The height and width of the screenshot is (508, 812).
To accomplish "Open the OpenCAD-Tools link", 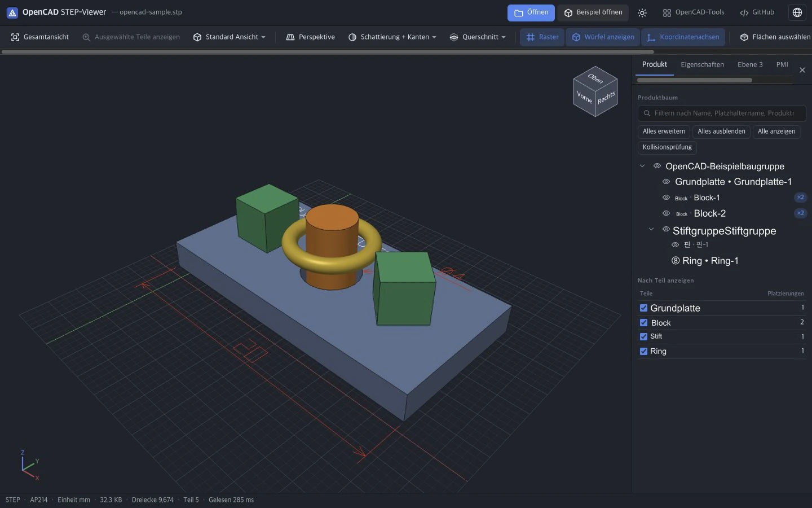I will click(693, 12).
